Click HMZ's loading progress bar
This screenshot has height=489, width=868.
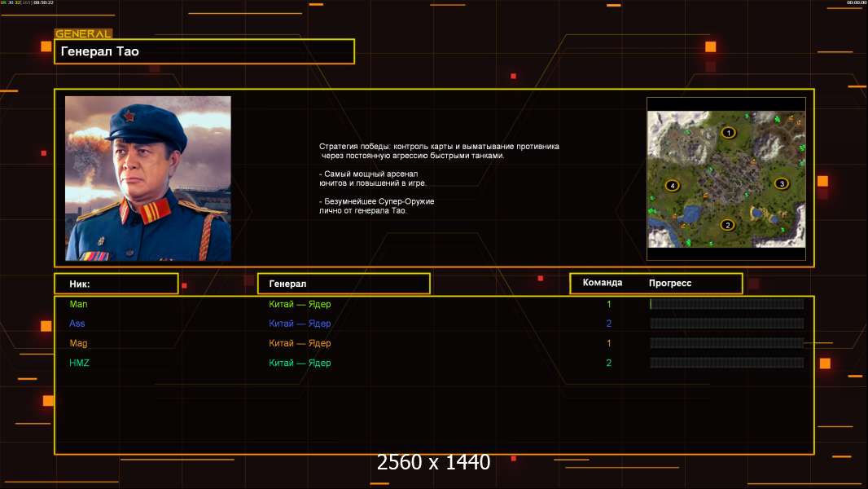pyautogui.click(x=727, y=363)
